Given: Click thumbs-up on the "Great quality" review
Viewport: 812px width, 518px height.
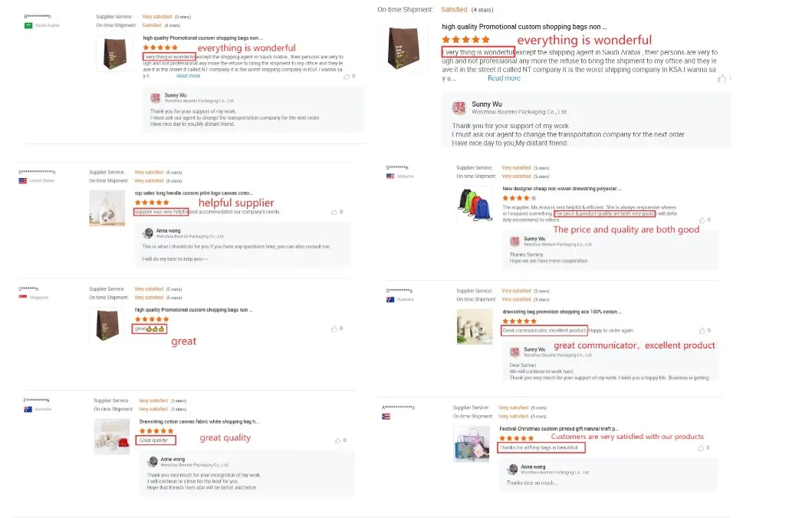Looking at the screenshot, I should (x=337, y=440).
